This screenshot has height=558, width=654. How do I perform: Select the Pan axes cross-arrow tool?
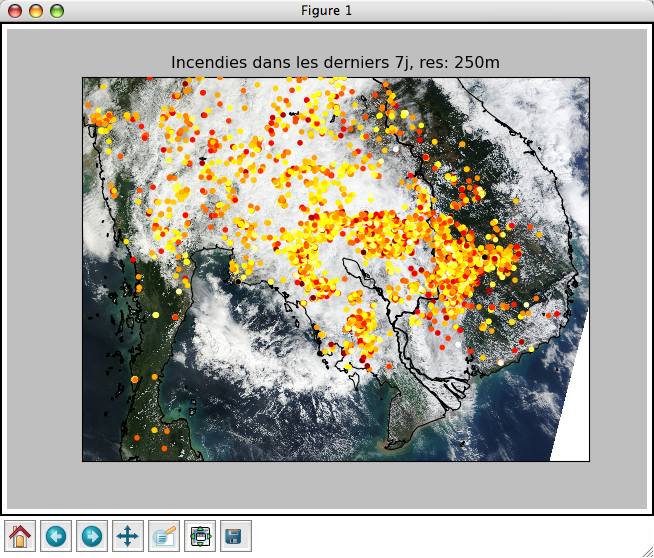128,536
